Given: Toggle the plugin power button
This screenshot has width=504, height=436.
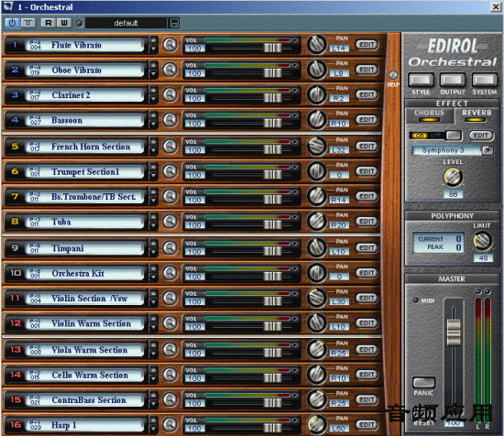Looking at the screenshot, I should click(x=12, y=23).
